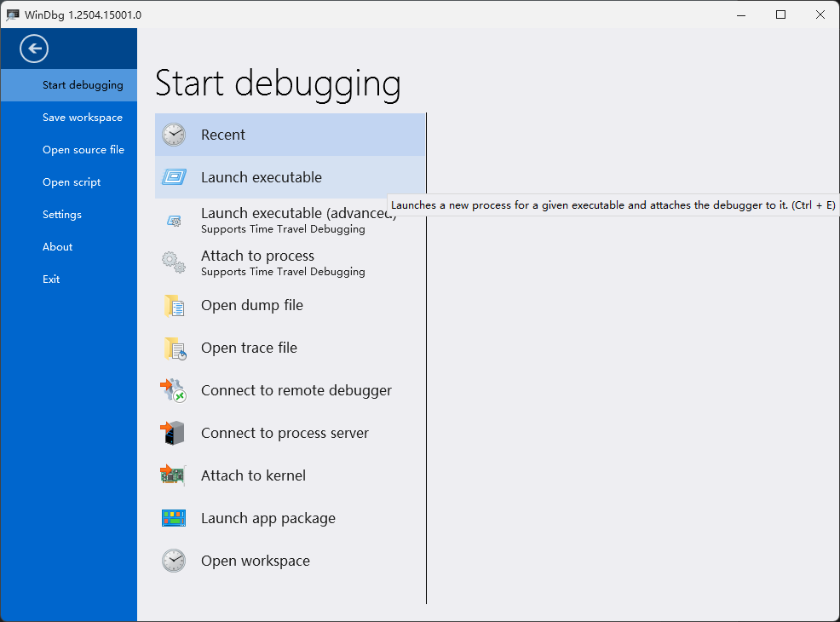Click the Open workspace clock icon
Viewport: 840px width, 622px height.
(174, 561)
